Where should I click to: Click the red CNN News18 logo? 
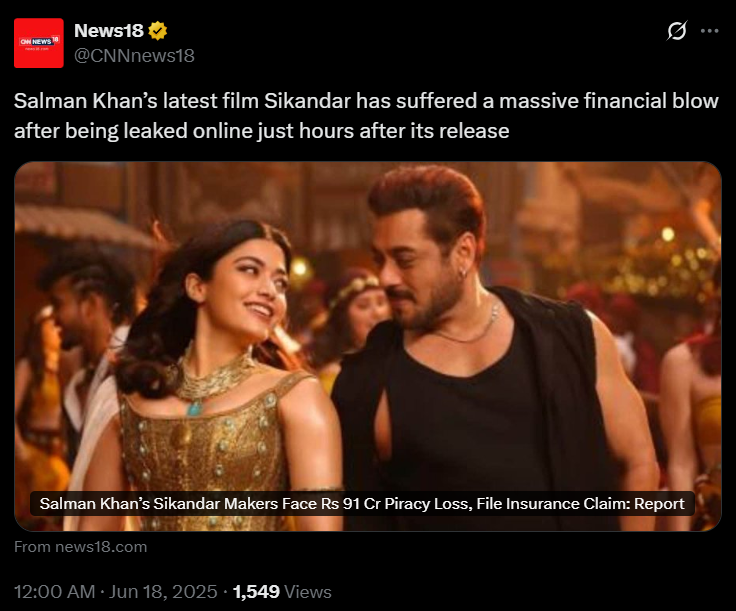pyautogui.click(x=39, y=42)
